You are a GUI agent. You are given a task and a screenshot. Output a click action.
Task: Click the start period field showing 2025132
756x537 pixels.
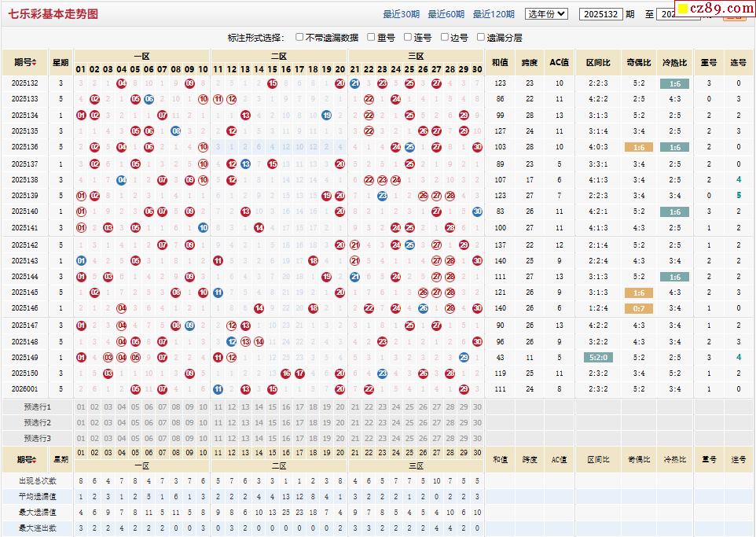pyautogui.click(x=600, y=14)
